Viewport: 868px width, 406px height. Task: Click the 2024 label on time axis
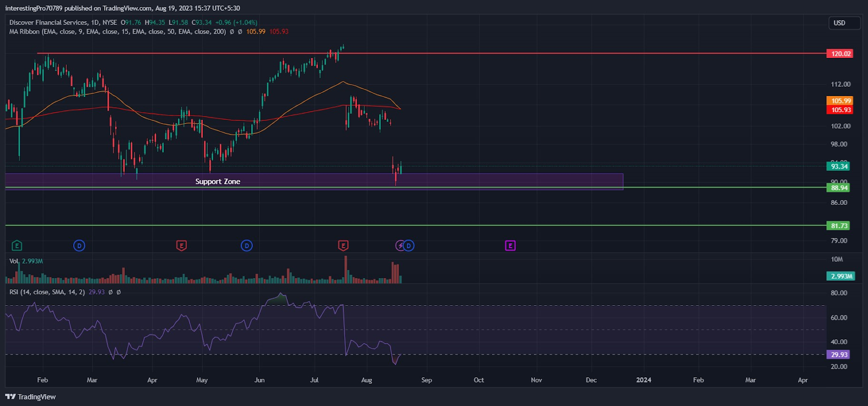tap(643, 380)
